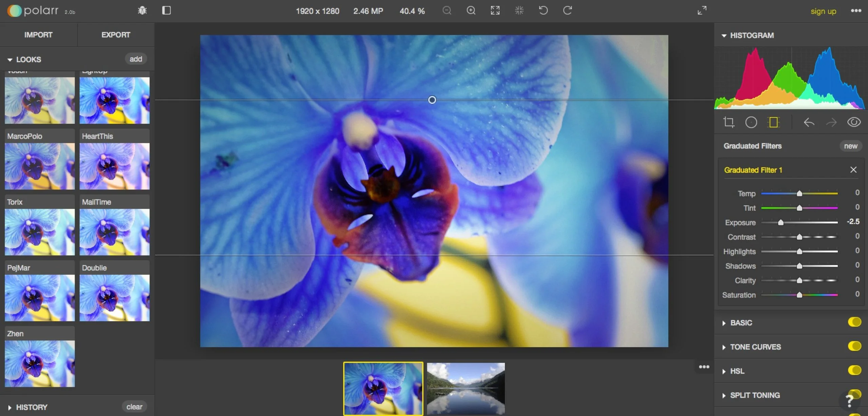868x416 pixels.
Task: Click the fit-to-screen icon
Action: pos(495,11)
